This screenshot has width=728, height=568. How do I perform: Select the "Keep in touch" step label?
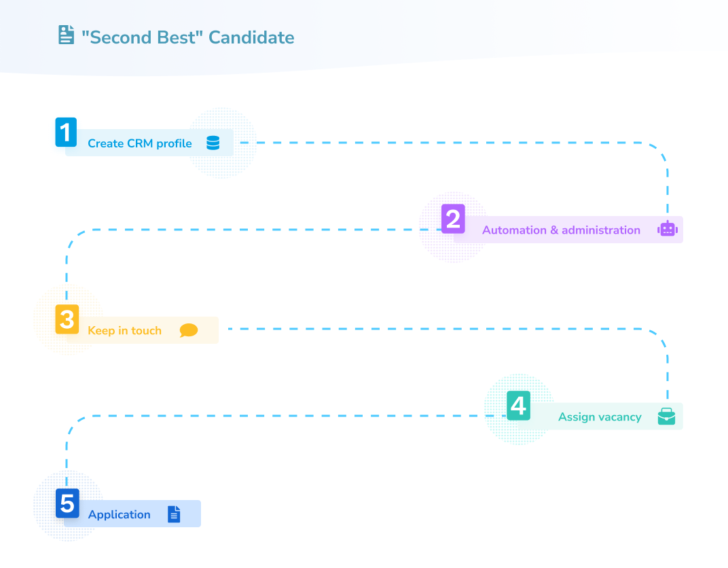(x=124, y=331)
